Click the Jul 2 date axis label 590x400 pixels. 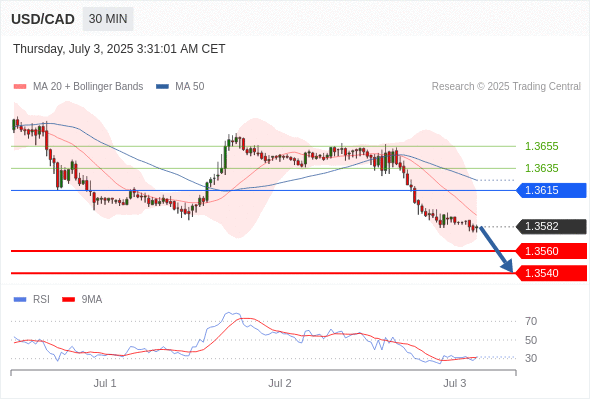[280, 383]
